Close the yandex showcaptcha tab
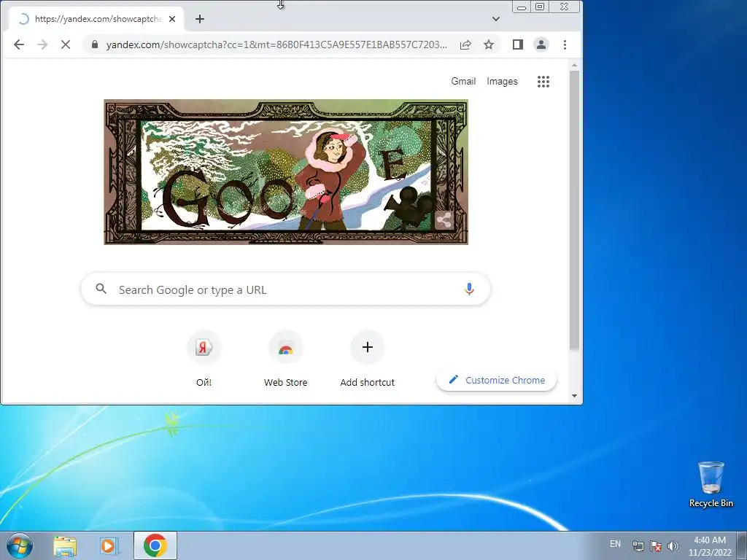The height and width of the screenshot is (560, 747). [x=172, y=19]
